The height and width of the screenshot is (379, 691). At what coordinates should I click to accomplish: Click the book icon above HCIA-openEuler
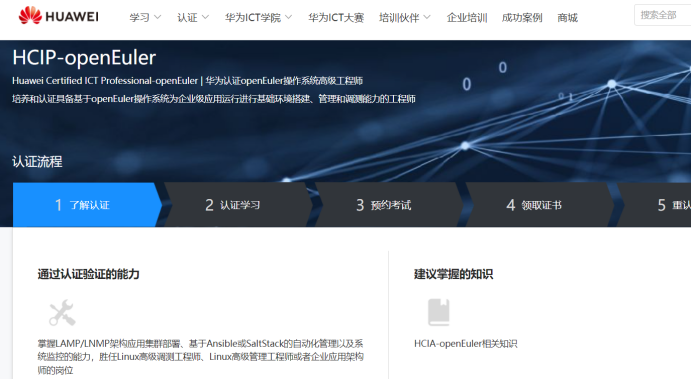[439, 312]
